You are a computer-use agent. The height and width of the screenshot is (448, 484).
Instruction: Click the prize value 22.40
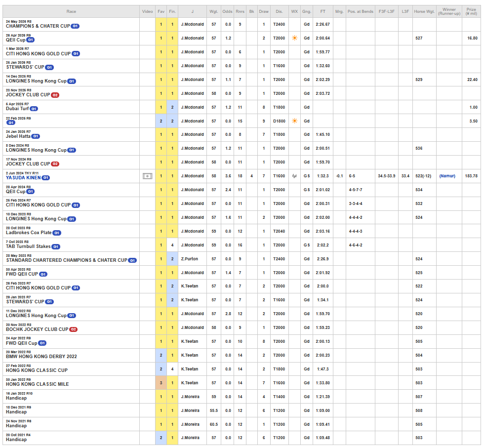coord(472,80)
